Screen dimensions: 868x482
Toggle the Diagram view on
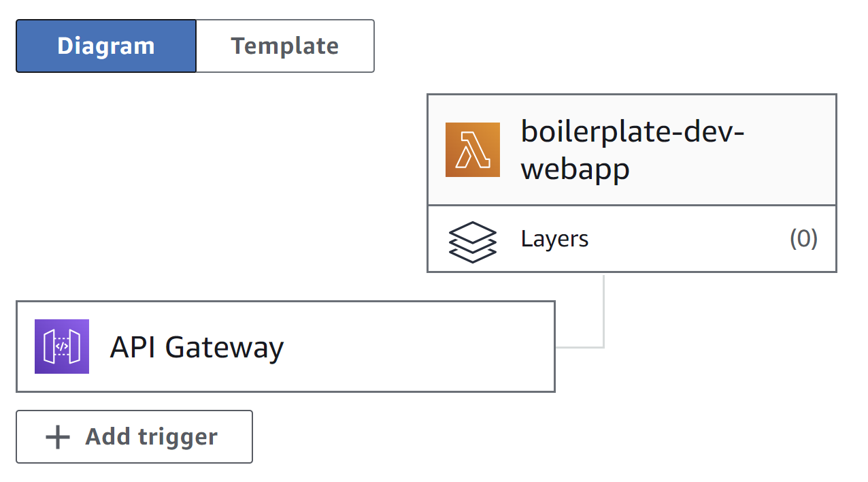[105, 46]
